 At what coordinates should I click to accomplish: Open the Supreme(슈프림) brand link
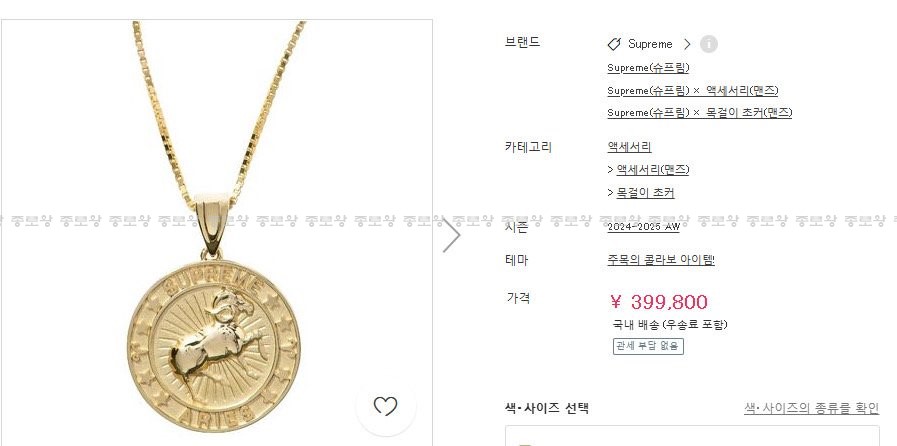[x=648, y=68]
